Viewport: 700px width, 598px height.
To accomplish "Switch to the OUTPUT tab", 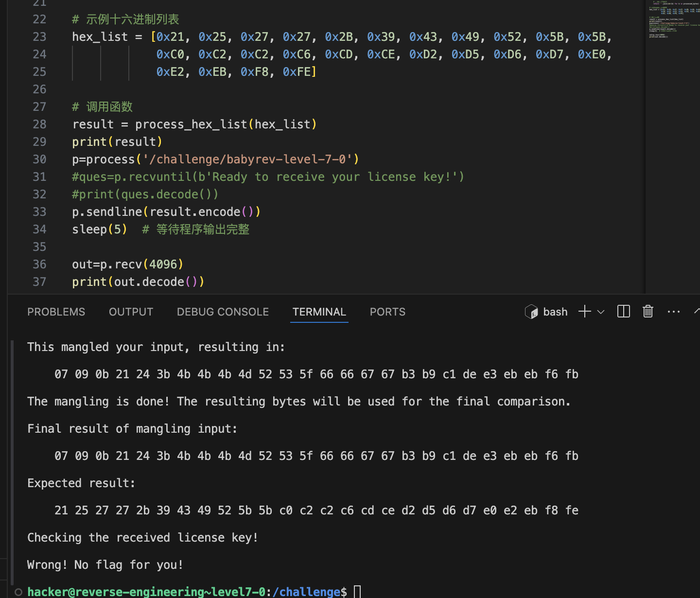I will tap(131, 312).
